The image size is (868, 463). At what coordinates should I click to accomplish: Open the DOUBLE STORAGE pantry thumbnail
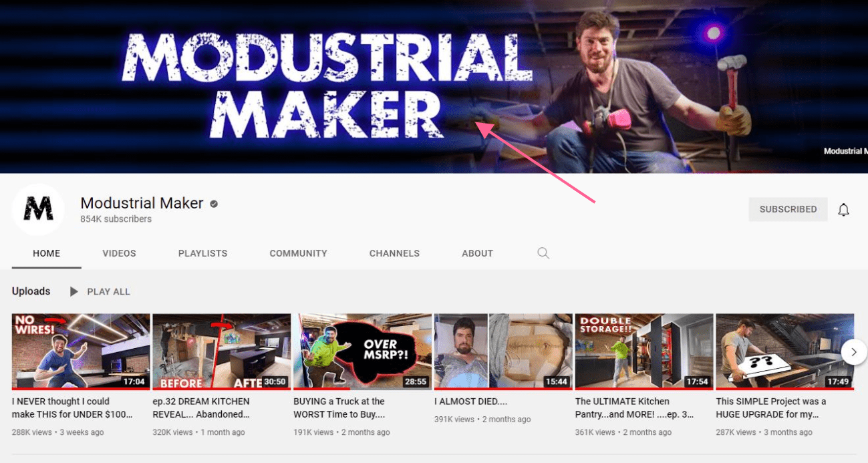pyautogui.click(x=644, y=351)
